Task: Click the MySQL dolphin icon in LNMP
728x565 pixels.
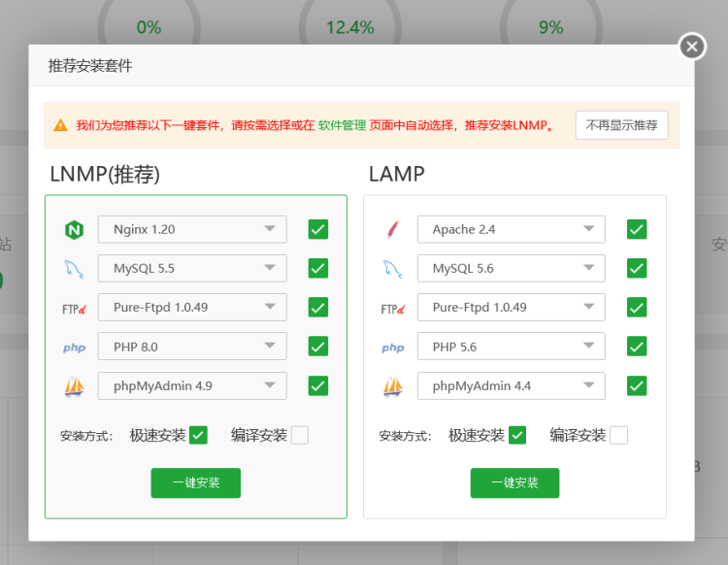Action: pos(74,269)
